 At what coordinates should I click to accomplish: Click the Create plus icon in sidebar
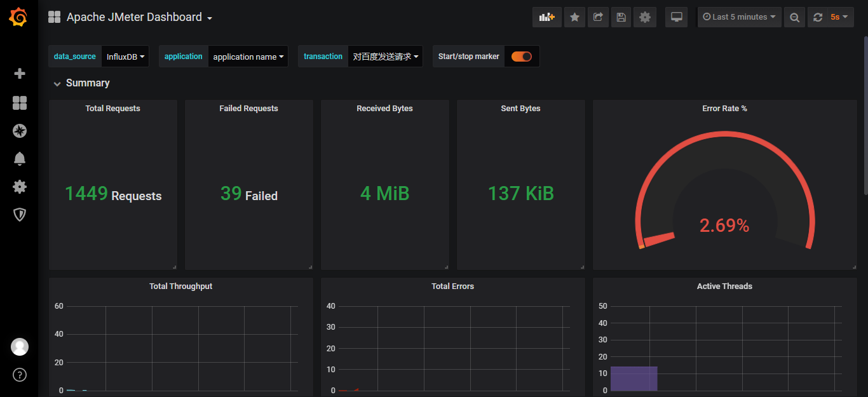(x=20, y=74)
